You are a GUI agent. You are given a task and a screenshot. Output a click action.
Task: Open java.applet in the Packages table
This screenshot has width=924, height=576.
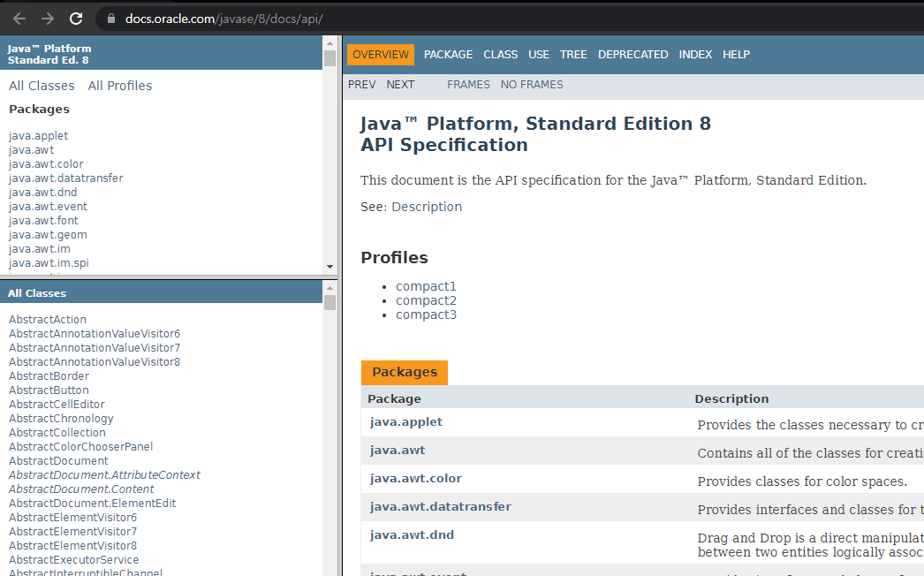[406, 422]
